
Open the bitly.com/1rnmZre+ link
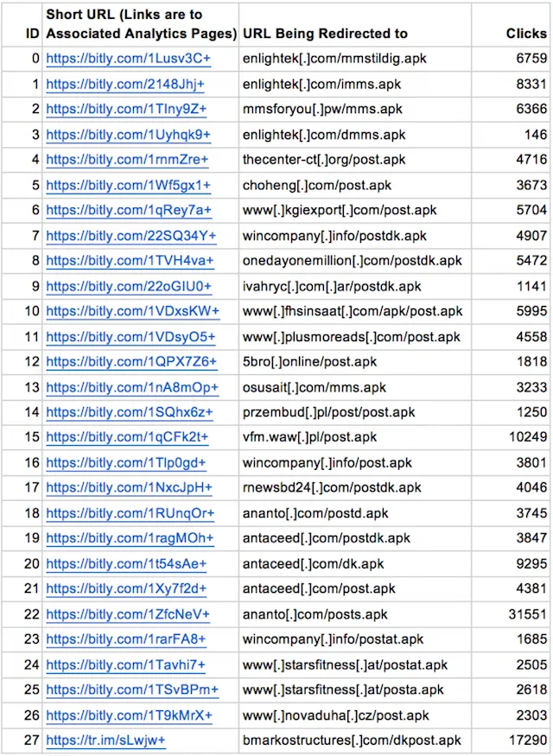click(127, 160)
